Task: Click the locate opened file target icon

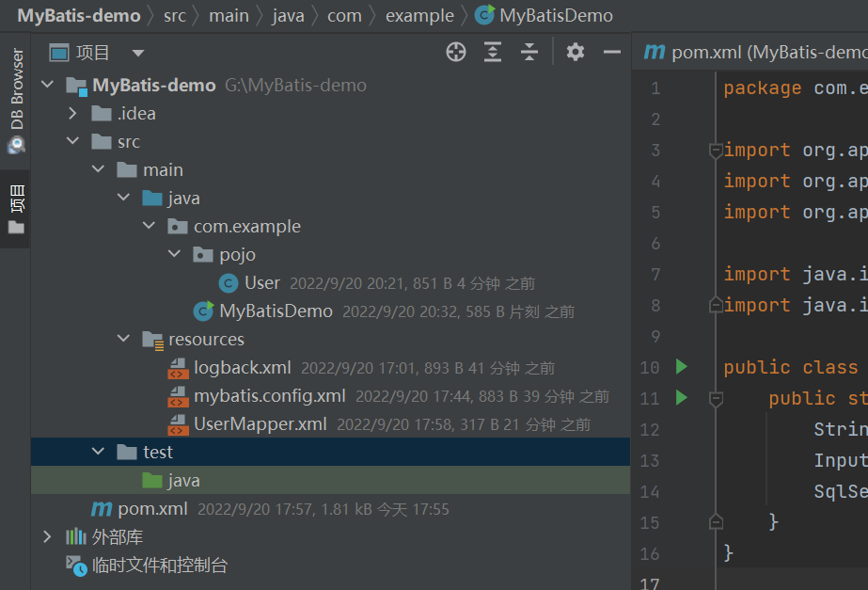Action: (x=455, y=52)
